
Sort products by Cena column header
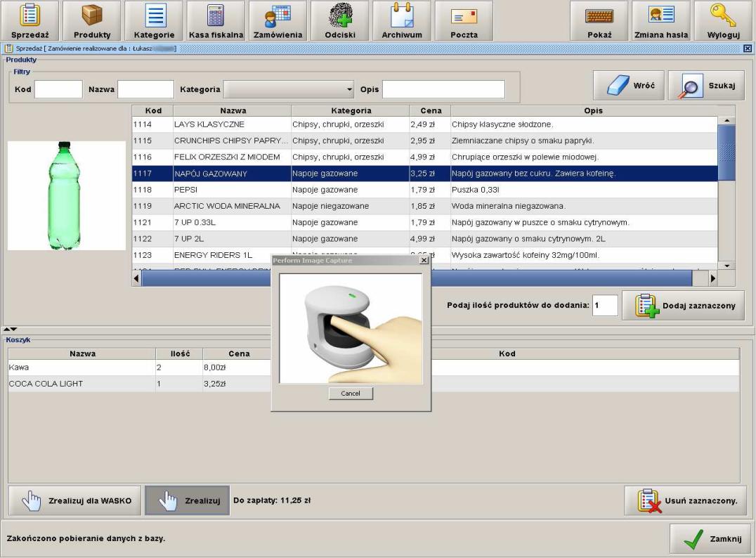(430, 110)
